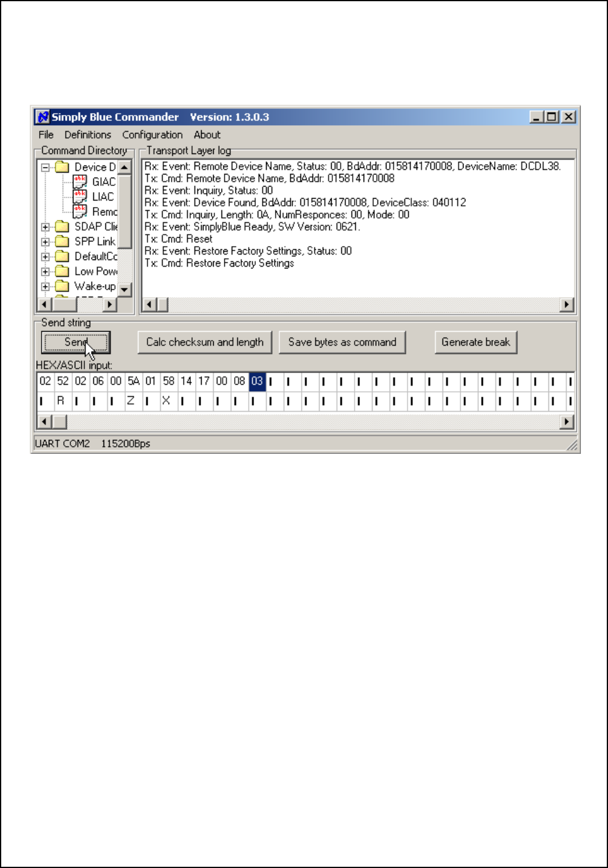Click the Send button
The width and height of the screenshot is (608, 868).
tap(76, 343)
